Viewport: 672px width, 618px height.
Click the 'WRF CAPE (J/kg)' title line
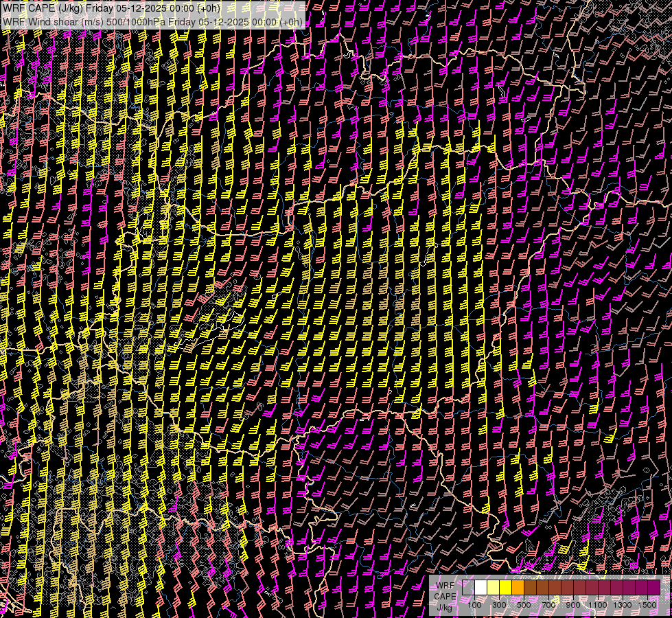(111, 8)
